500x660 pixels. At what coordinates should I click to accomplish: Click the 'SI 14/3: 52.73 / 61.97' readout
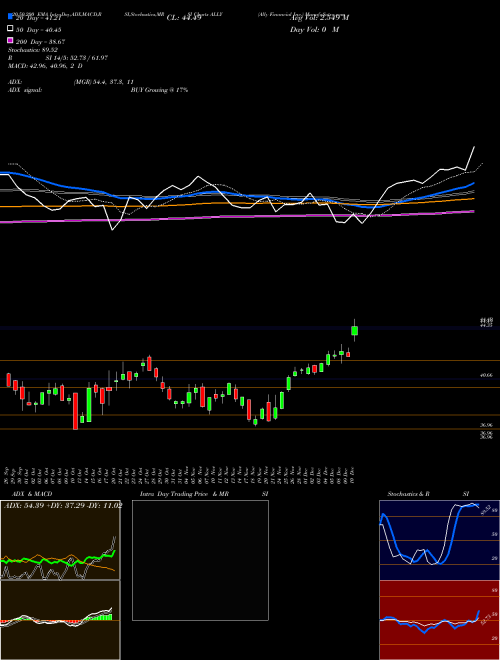77,58
